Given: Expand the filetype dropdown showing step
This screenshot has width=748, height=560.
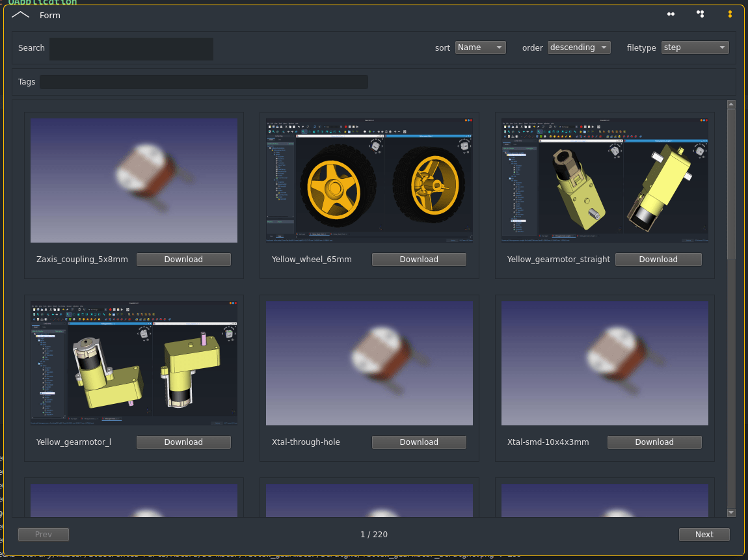Looking at the screenshot, I should [x=695, y=47].
